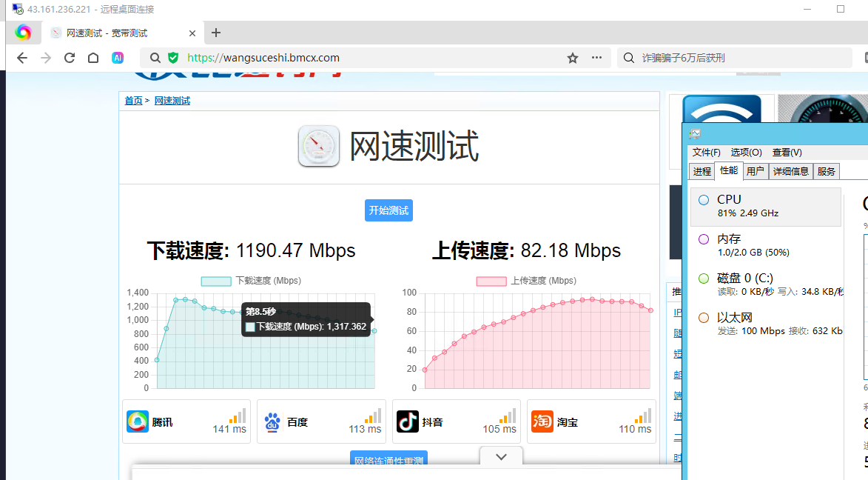Click the browser home icon

click(92, 58)
